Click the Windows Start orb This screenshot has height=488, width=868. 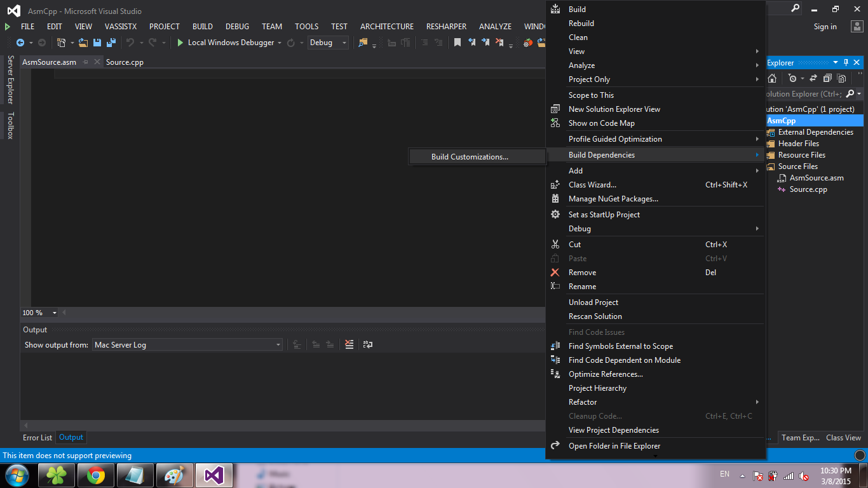point(17,475)
